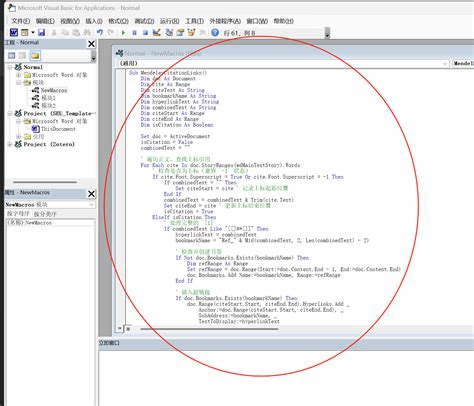This screenshot has width=474, height=406.
Task: Open VBA help via blue question mark
Action: coord(215,32)
